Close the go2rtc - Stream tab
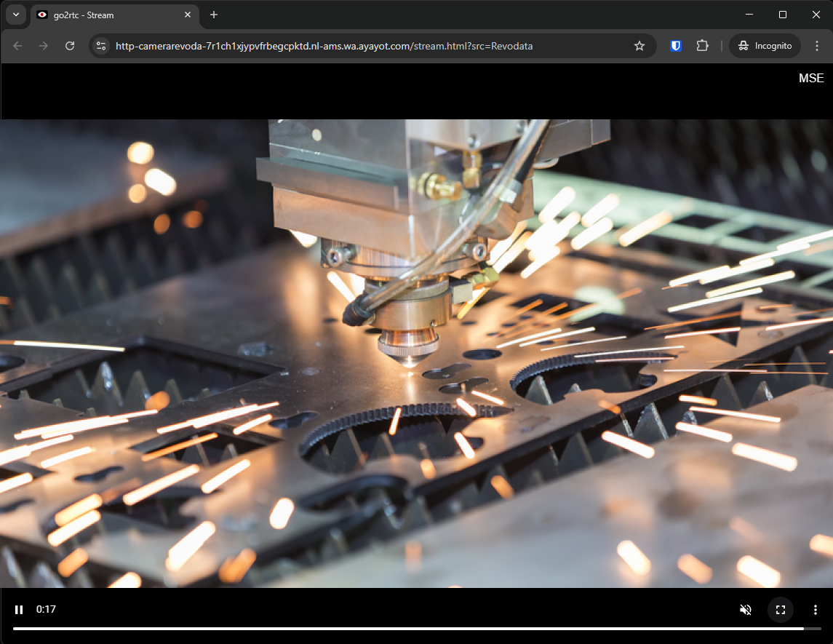The image size is (833, 644). [188, 15]
